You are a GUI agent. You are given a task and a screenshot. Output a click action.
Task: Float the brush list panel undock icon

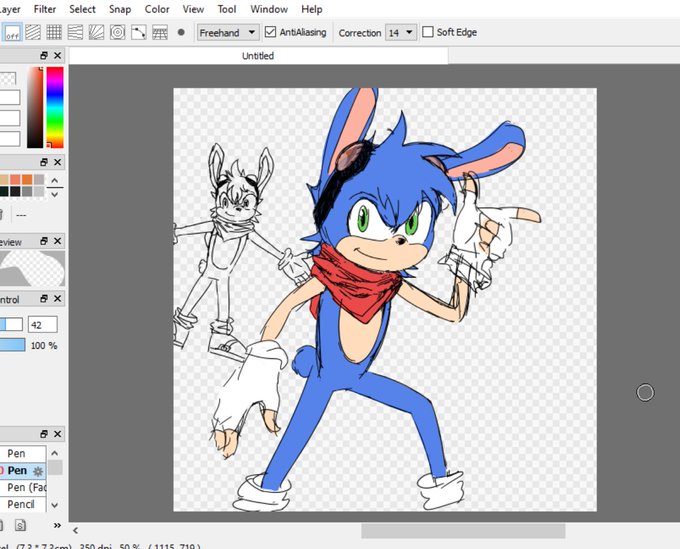(x=44, y=434)
